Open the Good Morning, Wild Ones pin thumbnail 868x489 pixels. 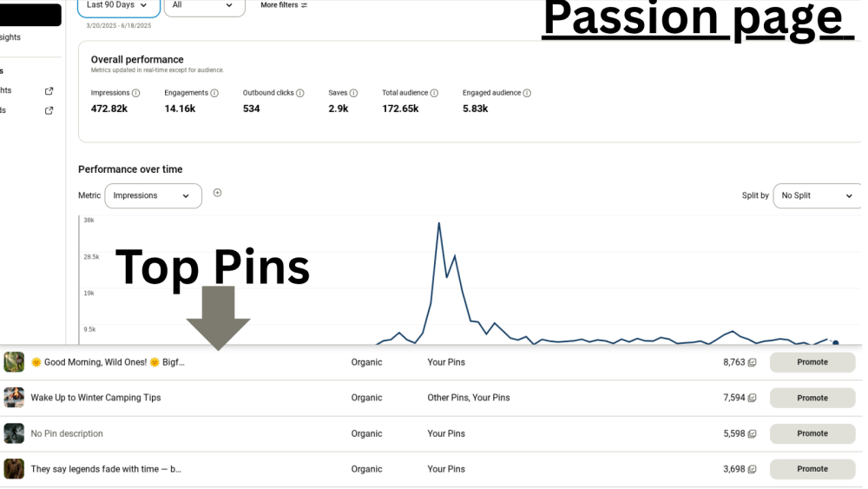click(x=14, y=362)
